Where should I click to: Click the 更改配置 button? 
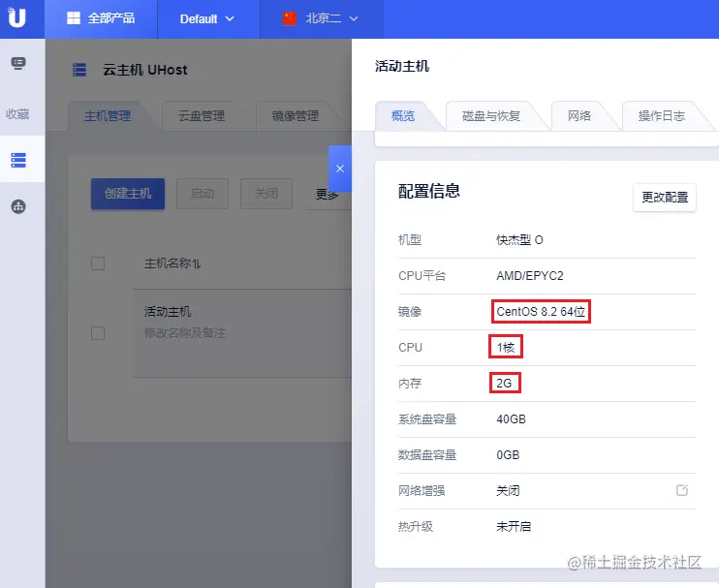665,198
